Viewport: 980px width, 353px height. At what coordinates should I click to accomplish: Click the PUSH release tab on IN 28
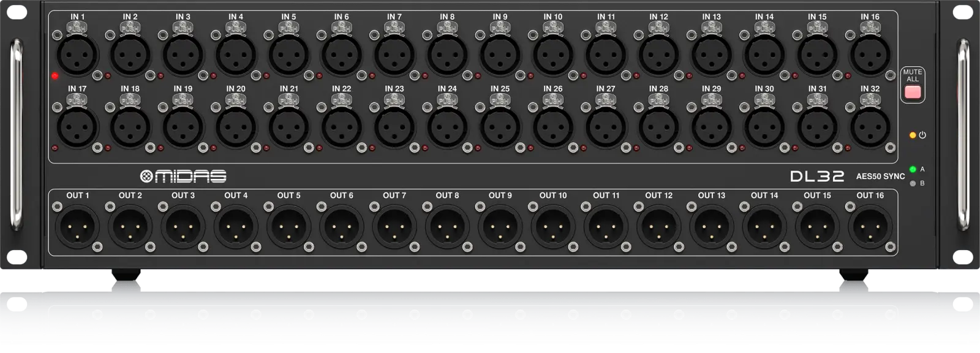(658, 100)
